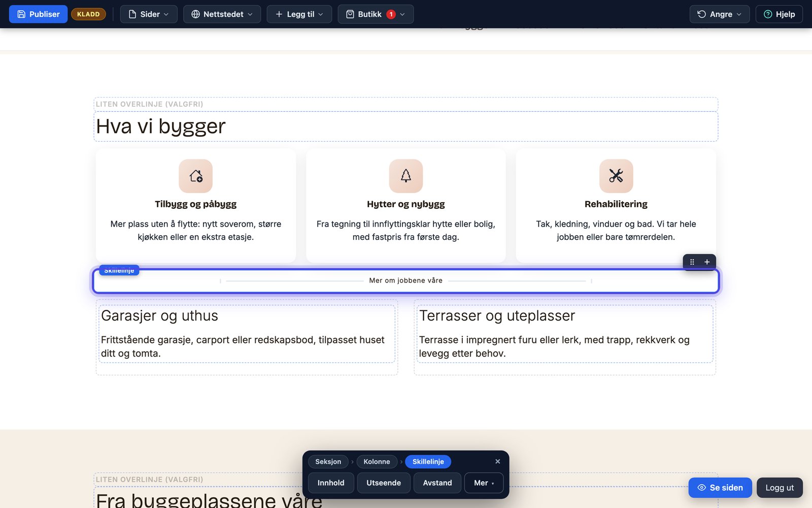The height and width of the screenshot is (508, 812).
Task: Click the divider text 'Mer om jobbene våre'
Action: [x=406, y=280]
